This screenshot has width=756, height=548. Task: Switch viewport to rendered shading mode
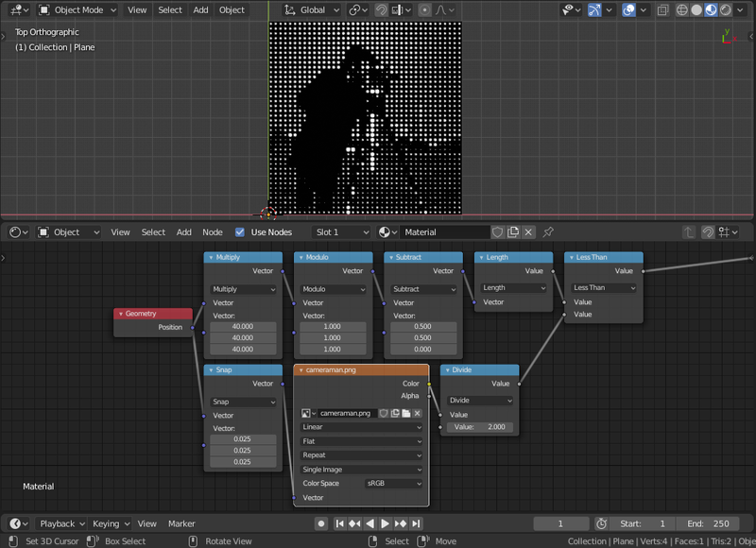725,10
